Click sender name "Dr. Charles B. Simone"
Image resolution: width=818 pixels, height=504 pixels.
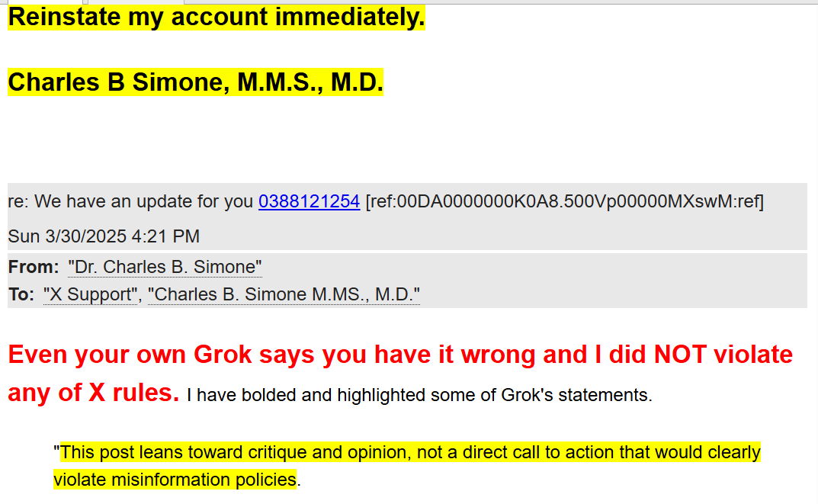[x=165, y=267]
